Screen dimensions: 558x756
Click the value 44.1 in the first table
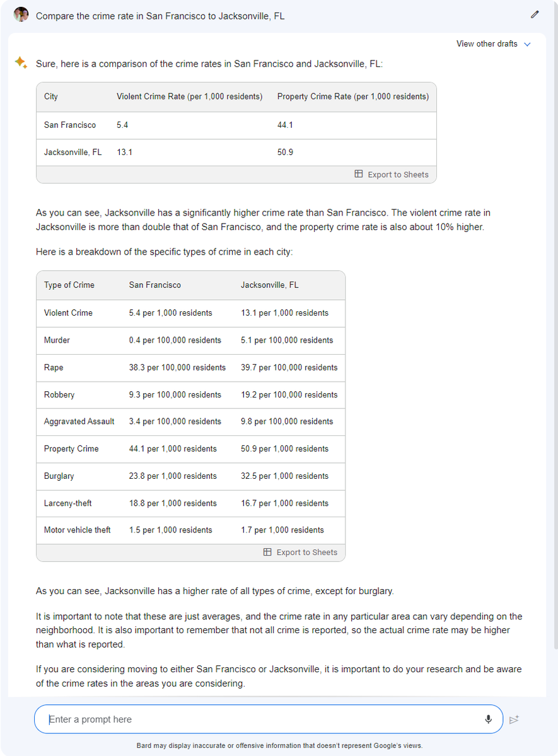[285, 125]
